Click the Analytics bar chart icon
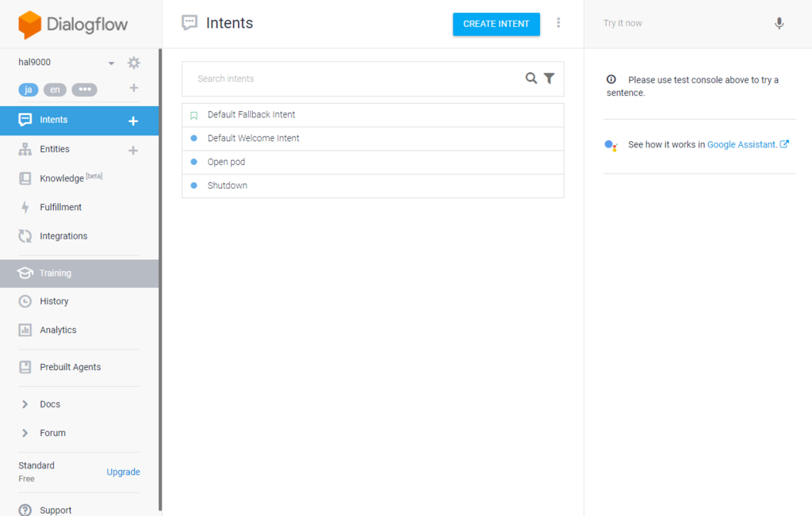This screenshot has width=812, height=516. (x=25, y=331)
